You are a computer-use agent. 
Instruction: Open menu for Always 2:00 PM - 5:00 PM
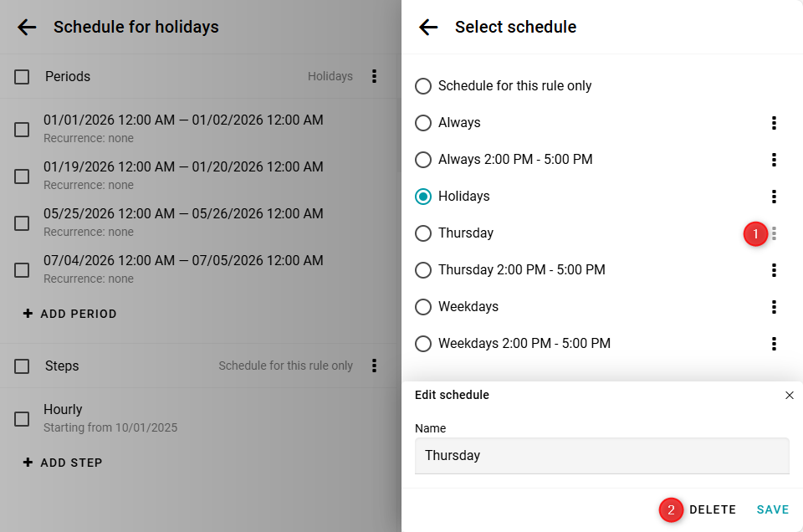774,160
